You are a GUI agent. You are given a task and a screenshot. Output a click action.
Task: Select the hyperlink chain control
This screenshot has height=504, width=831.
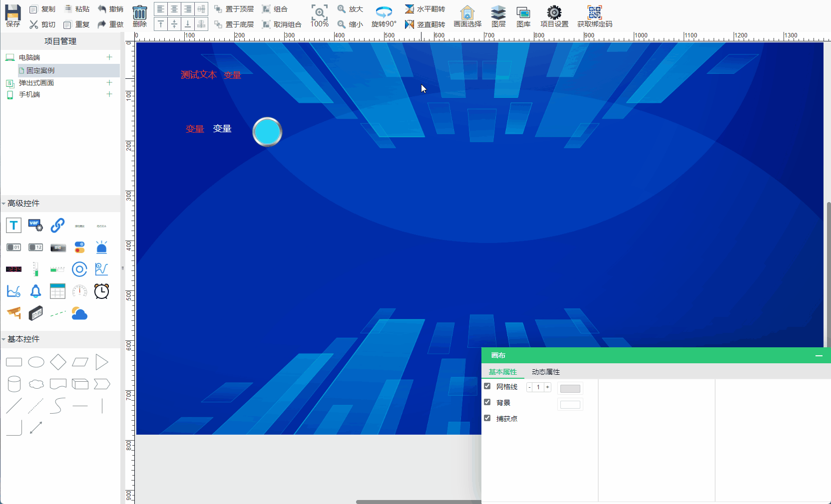57,226
